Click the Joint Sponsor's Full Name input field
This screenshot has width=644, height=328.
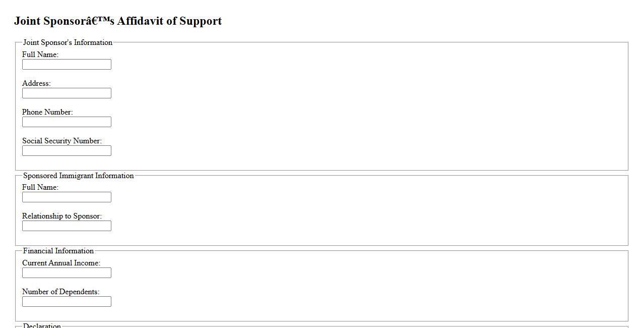tap(67, 65)
